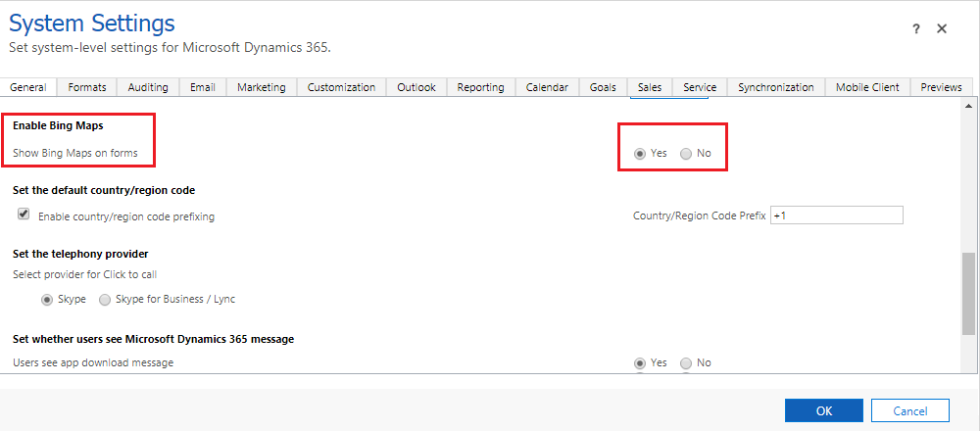Click the Country/Region Code Prefix field
The height and width of the screenshot is (431, 980).
836,215
